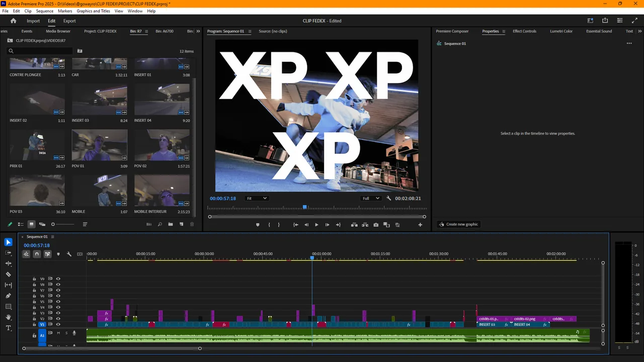644x362 pixels.
Task: Open the Program Monitor button editor plus
Action: coord(420,225)
